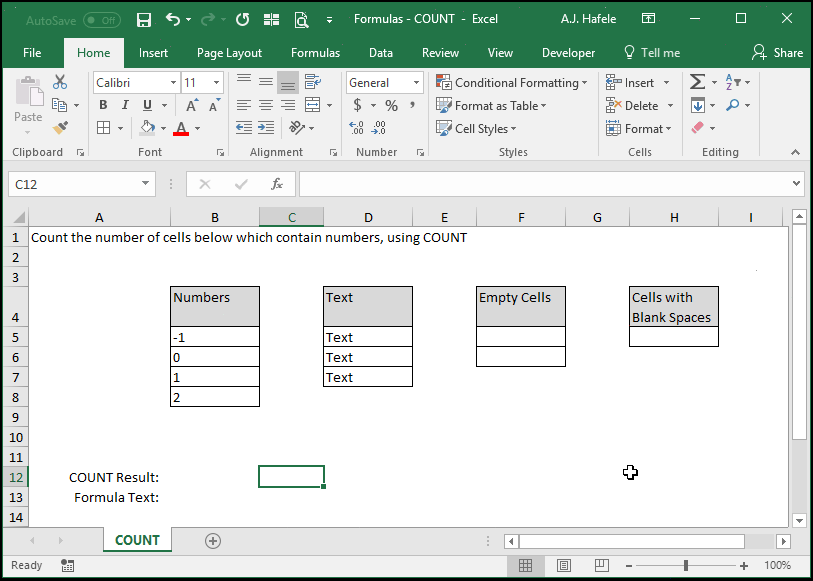Viewport: 813px width, 581px height.
Task: Expand the Format as Table menu
Action: (492, 106)
